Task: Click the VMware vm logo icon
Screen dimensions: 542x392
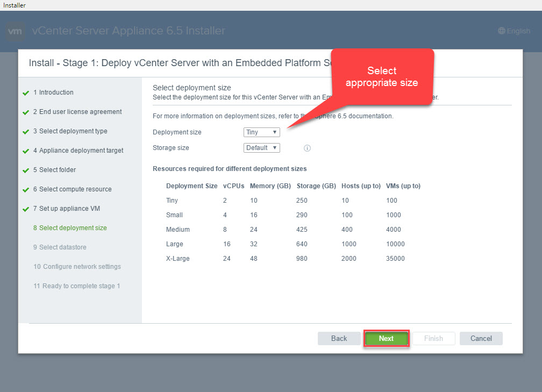Action: click(x=16, y=31)
